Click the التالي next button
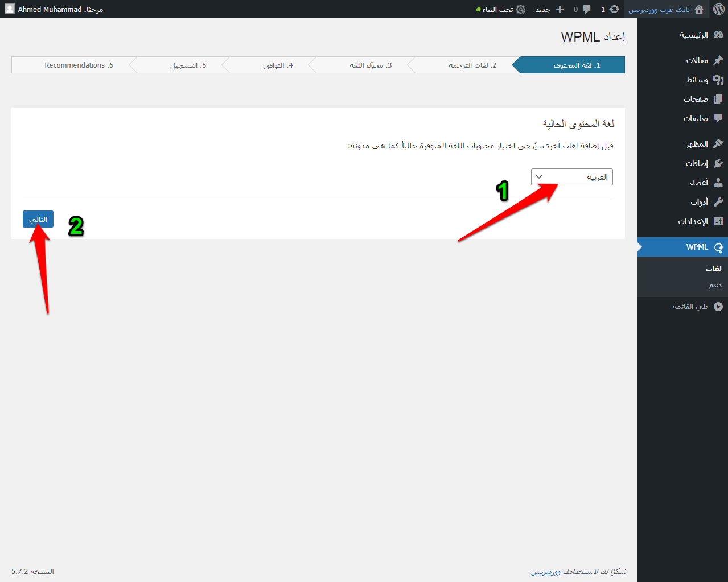This screenshot has width=728, height=582. coord(38,219)
